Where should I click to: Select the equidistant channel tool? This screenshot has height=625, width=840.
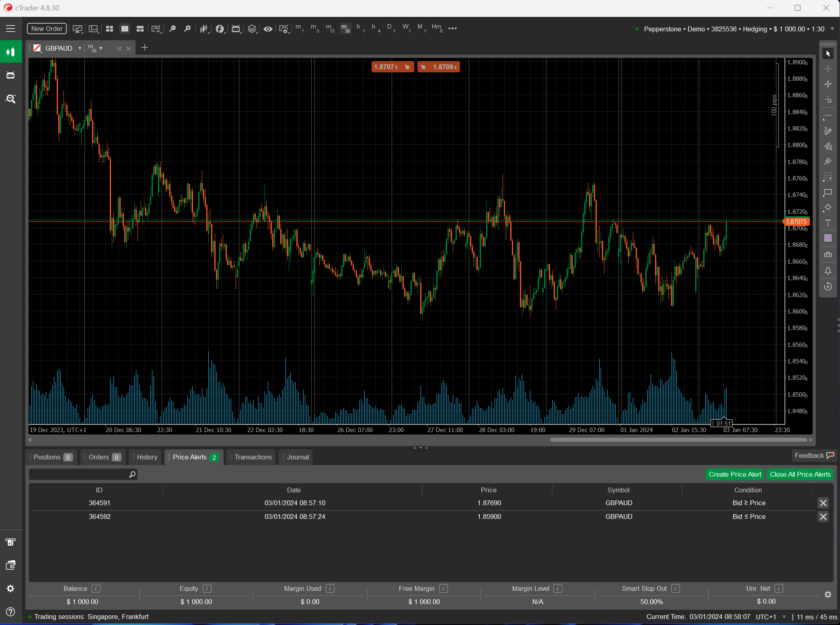click(828, 147)
